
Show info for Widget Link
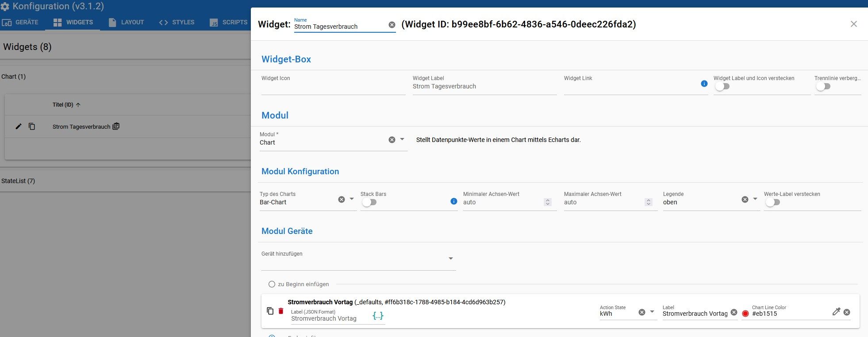[x=704, y=84]
